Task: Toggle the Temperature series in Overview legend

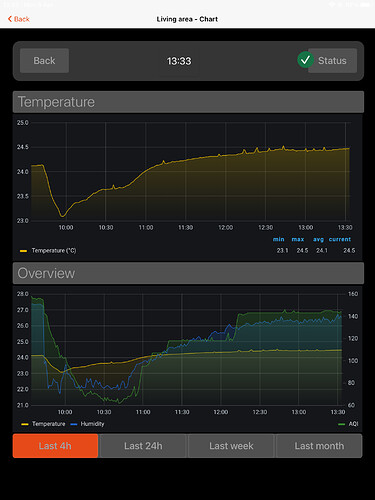Action: (43, 424)
